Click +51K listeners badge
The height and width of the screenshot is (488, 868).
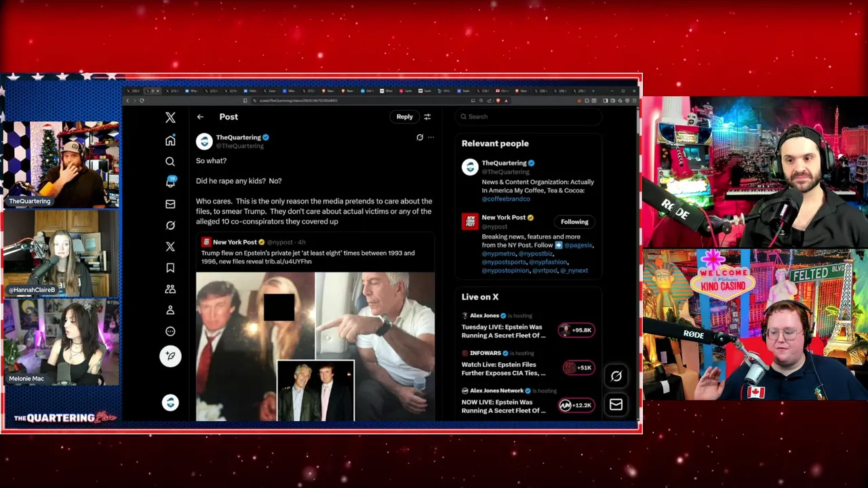coord(578,367)
